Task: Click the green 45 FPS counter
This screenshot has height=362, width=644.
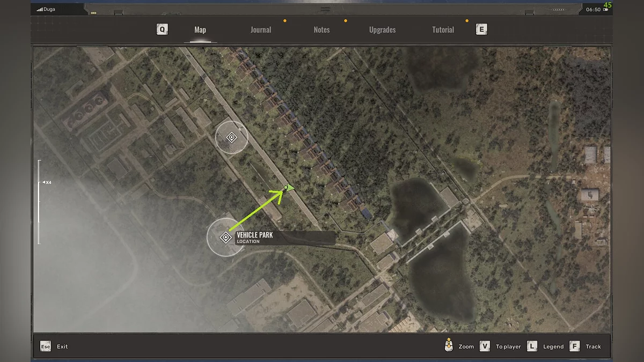Action: (x=607, y=5)
